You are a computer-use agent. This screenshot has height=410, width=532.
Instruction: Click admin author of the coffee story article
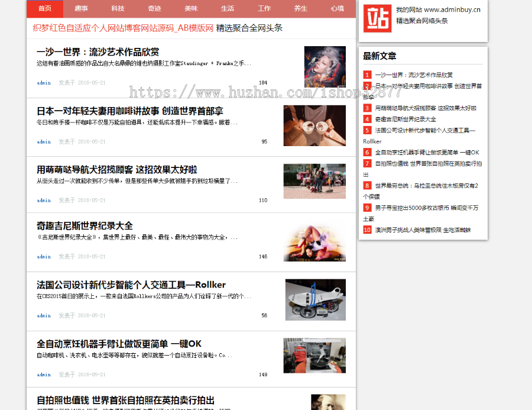(x=44, y=141)
